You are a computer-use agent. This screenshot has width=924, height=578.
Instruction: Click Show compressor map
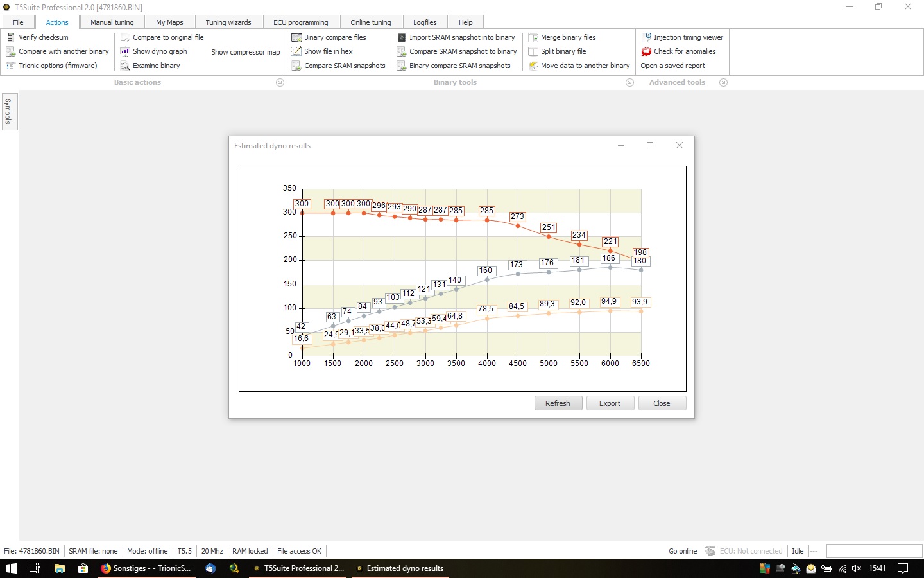pyautogui.click(x=246, y=52)
